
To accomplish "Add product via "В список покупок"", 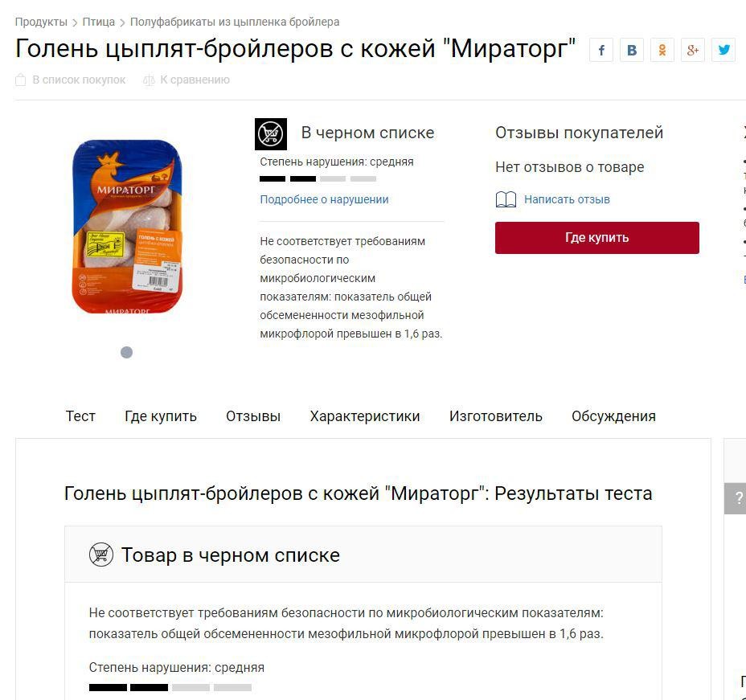I will [x=71, y=80].
